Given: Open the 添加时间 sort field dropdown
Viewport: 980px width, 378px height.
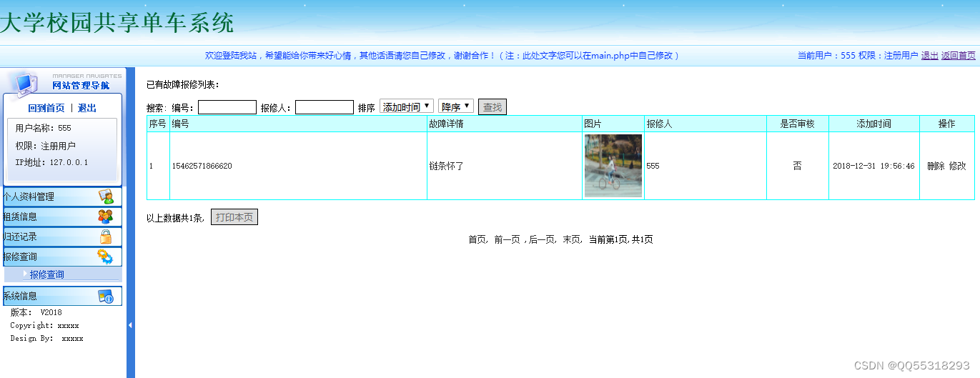Looking at the screenshot, I should pos(407,106).
